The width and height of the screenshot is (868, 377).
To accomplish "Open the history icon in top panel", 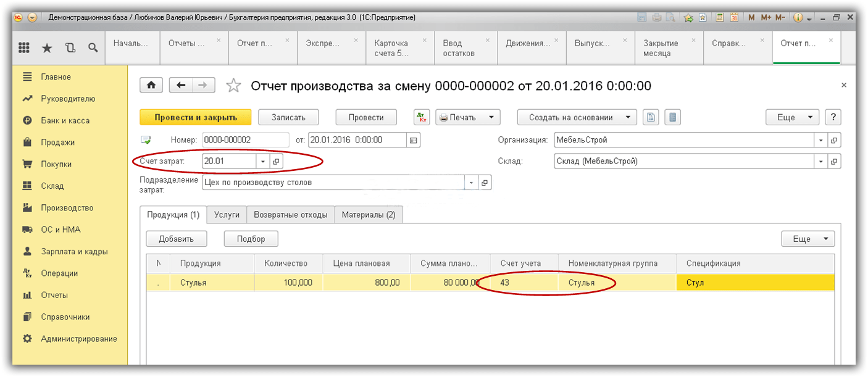I will pyautogui.click(x=70, y=48).
